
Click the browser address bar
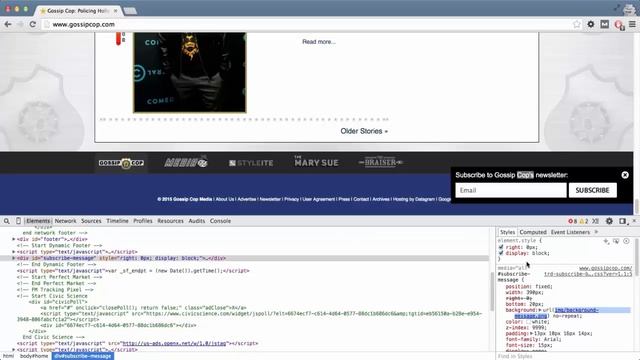coord(306,24)
